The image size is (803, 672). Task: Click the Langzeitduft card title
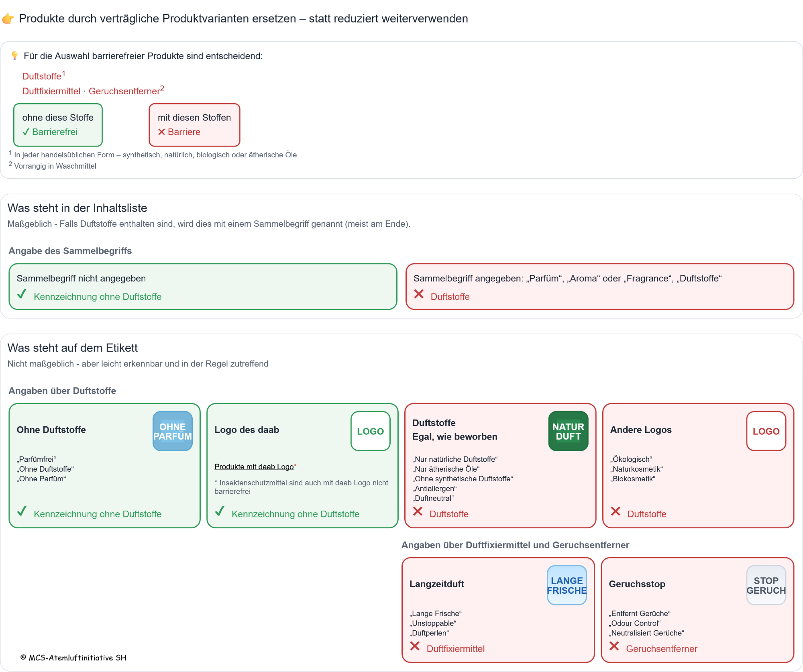click(437, 584)
